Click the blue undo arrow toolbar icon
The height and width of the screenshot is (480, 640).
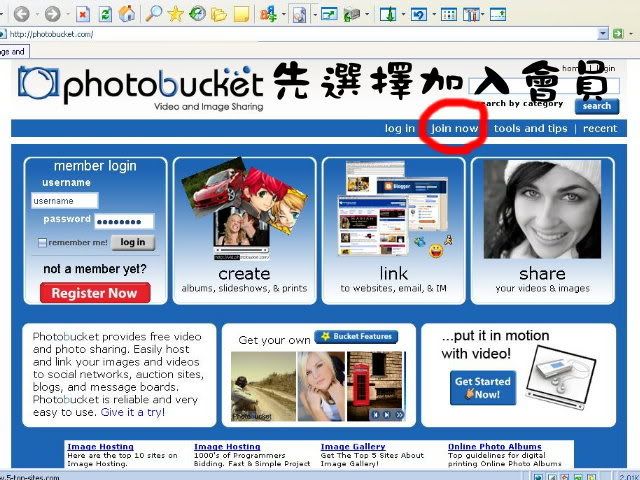[419, 15]
